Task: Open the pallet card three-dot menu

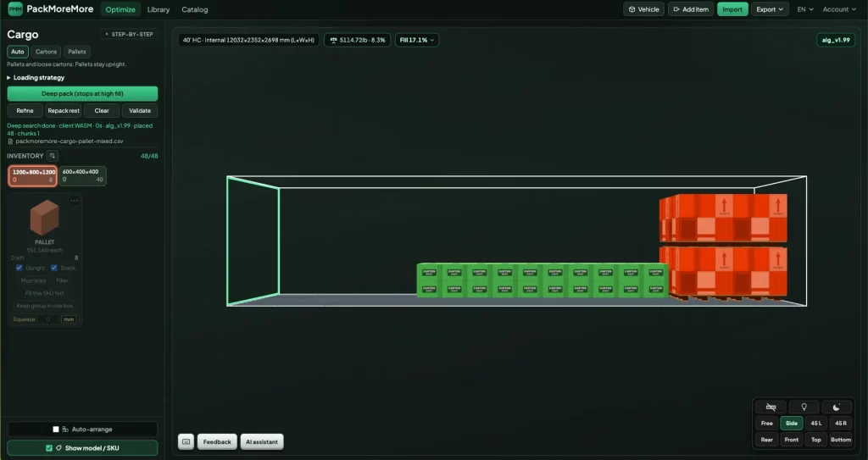Action: tap(75, 201)
